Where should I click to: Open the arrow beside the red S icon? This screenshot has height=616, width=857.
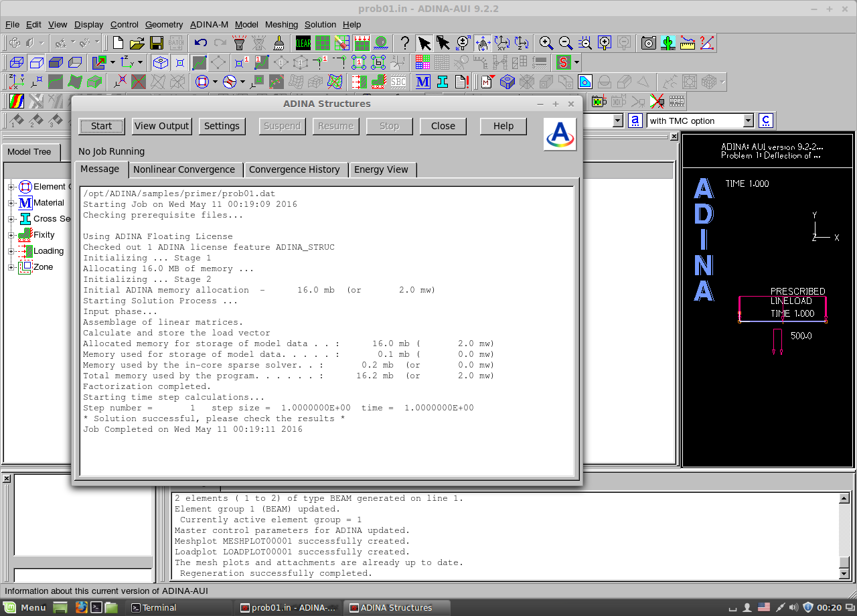pos(576,62)
